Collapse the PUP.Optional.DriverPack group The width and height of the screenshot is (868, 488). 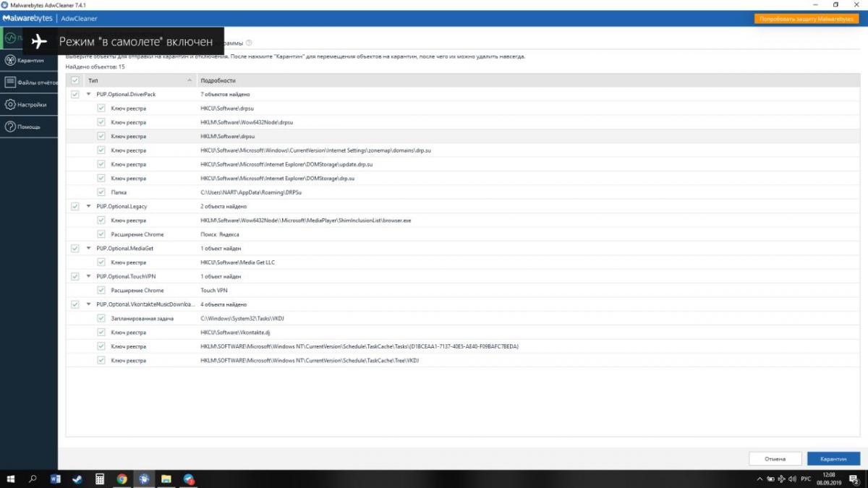coord(88,94)
